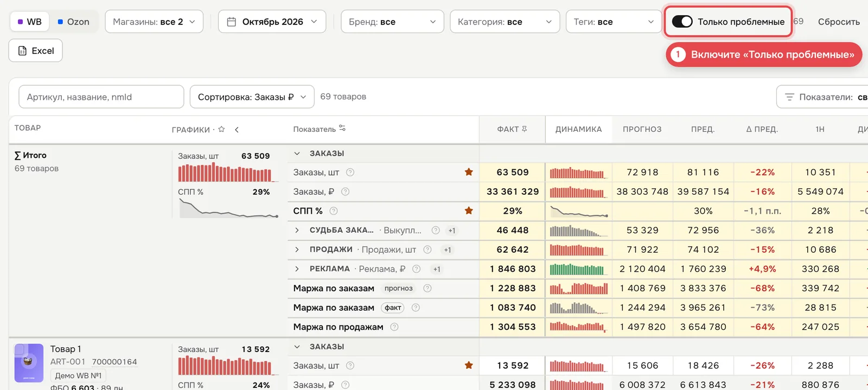Click help icon next to Товар 1 «Заказы, шт»
This screenshot has width=868, height=390.
(x=350, y=366)
